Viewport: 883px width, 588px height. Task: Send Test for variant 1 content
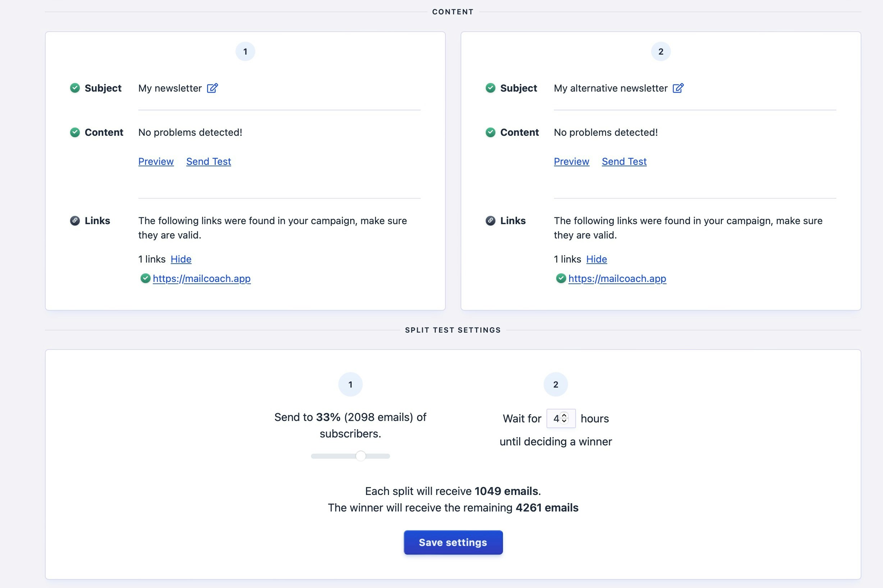(208, 161)
